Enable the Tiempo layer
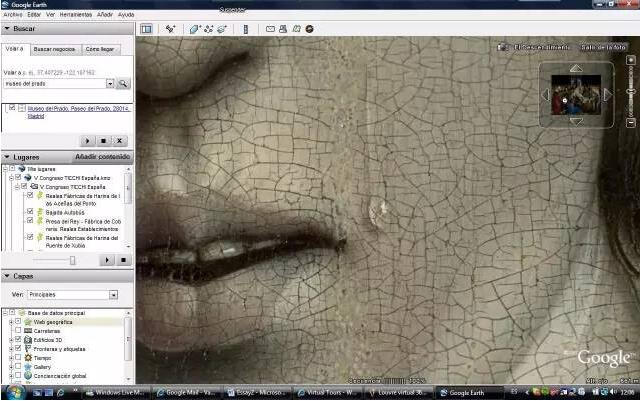Screen dimensions: 640x401 18,357
